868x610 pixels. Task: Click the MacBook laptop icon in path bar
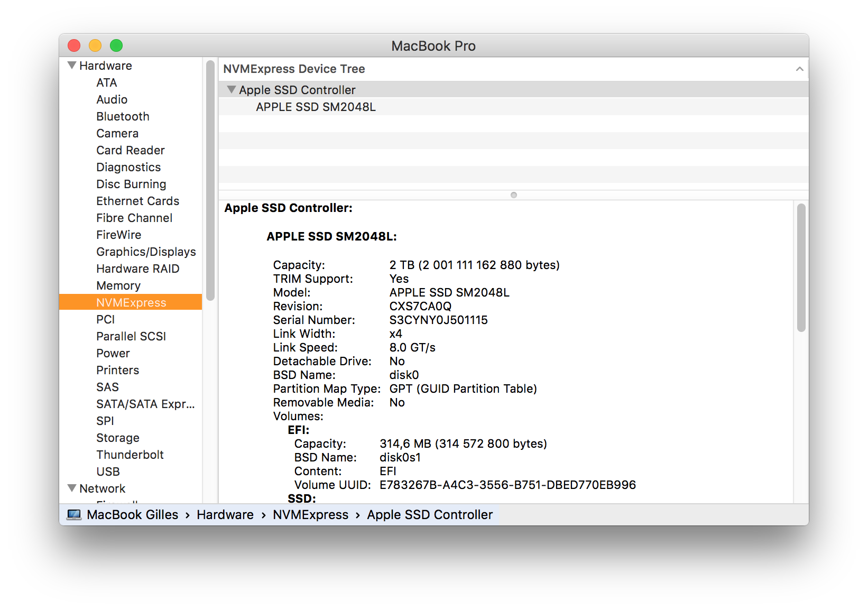click(74, 514)
